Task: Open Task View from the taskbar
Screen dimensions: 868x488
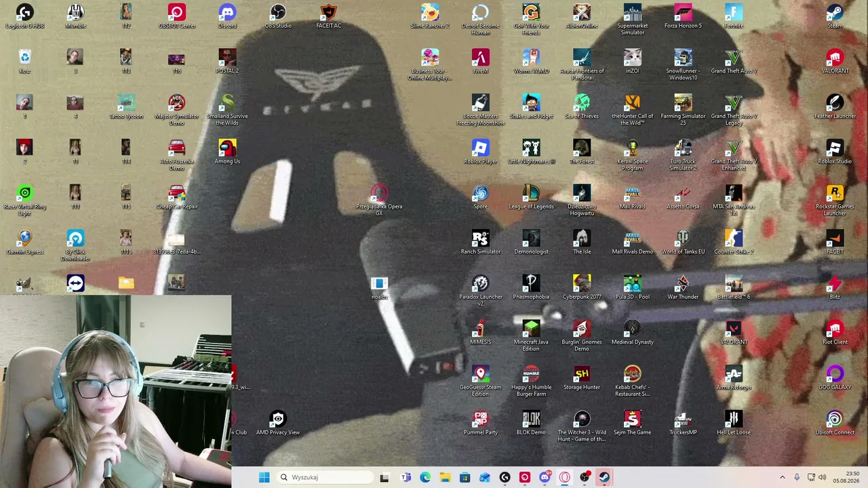Action: [384, 477]
